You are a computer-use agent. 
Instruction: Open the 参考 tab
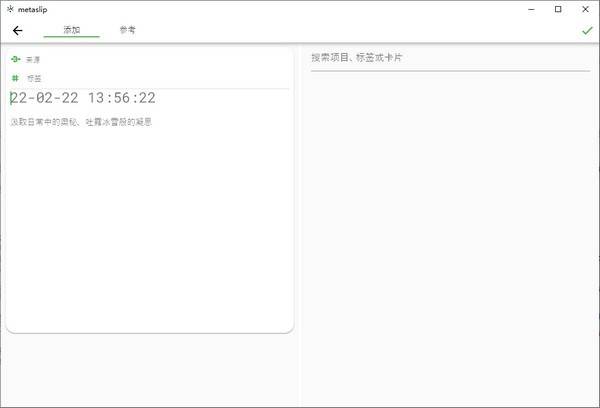[x=127, y=30]
